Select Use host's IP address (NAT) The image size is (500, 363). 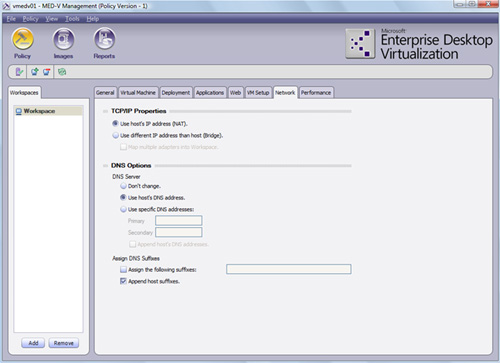point(115,124)
